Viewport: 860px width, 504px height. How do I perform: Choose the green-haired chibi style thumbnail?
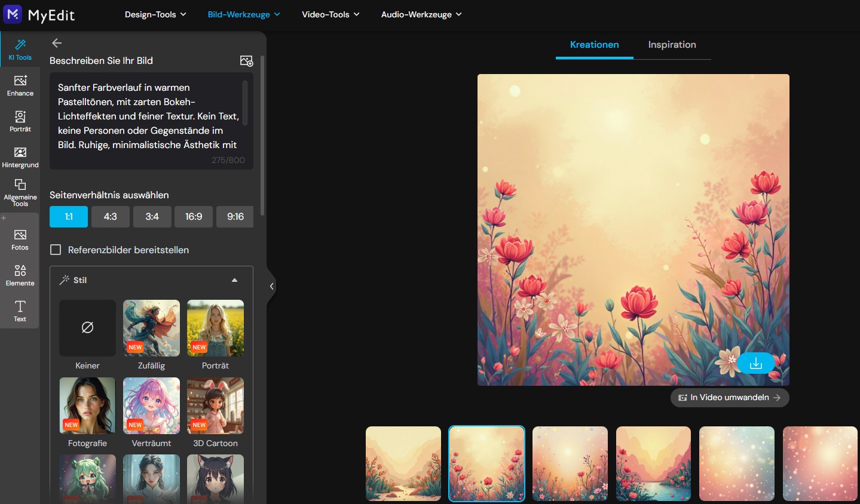click(87, 479)
